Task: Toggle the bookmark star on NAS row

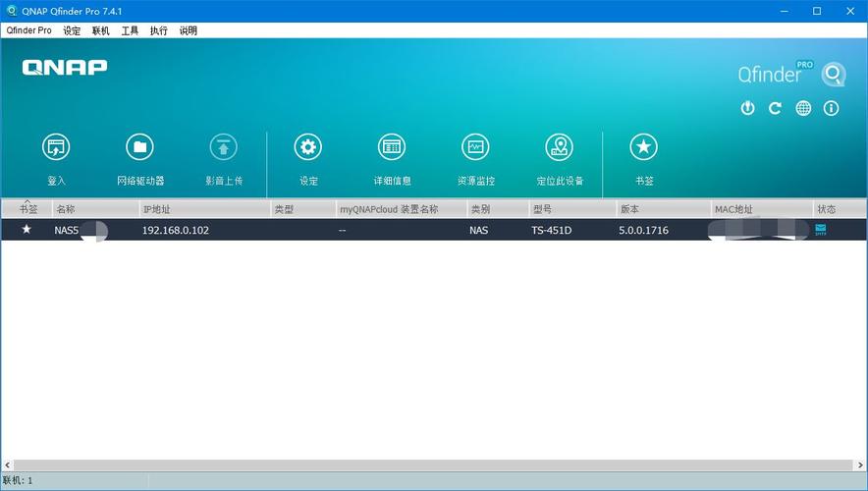Action: pos(27,229)
